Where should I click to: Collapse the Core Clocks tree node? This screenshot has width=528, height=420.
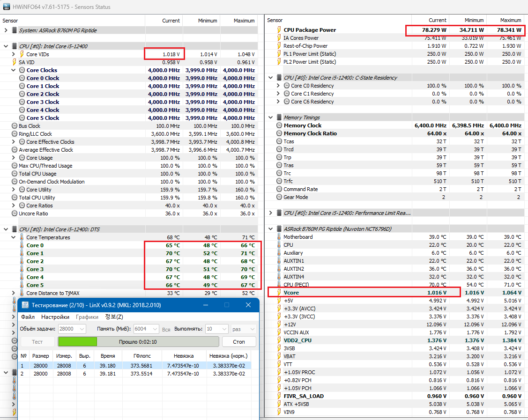[14, 70]
